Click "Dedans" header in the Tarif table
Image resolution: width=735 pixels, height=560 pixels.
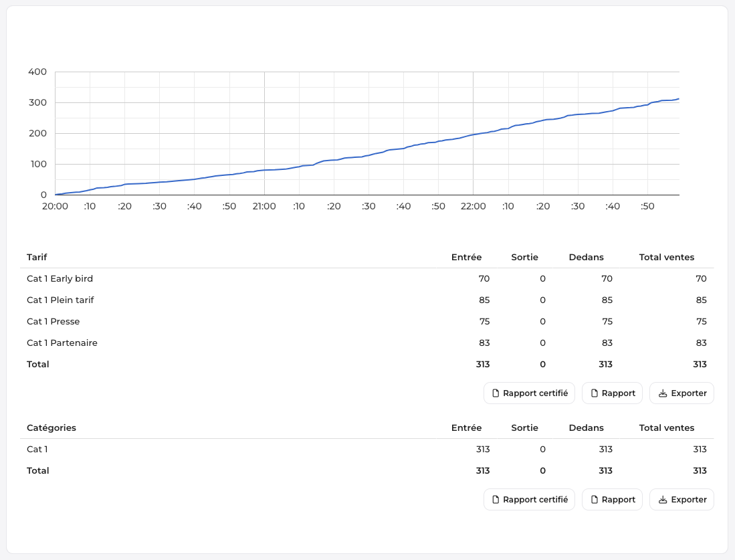tap(586, 258)
